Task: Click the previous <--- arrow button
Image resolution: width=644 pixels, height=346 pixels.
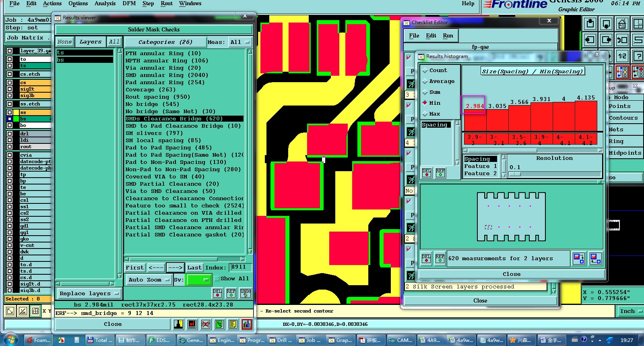Action: 156,267
